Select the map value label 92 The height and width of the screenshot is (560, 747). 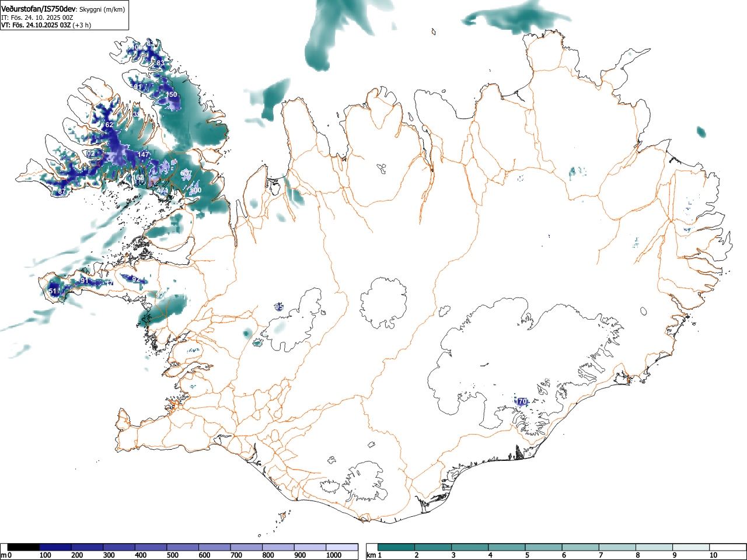(135, 279)
